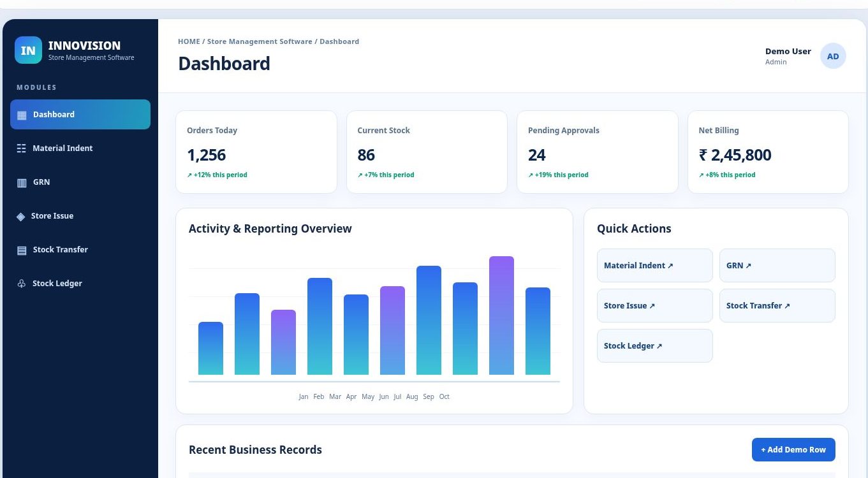Click the ₹ 2,45,800 value

click(x=735, y=155)
